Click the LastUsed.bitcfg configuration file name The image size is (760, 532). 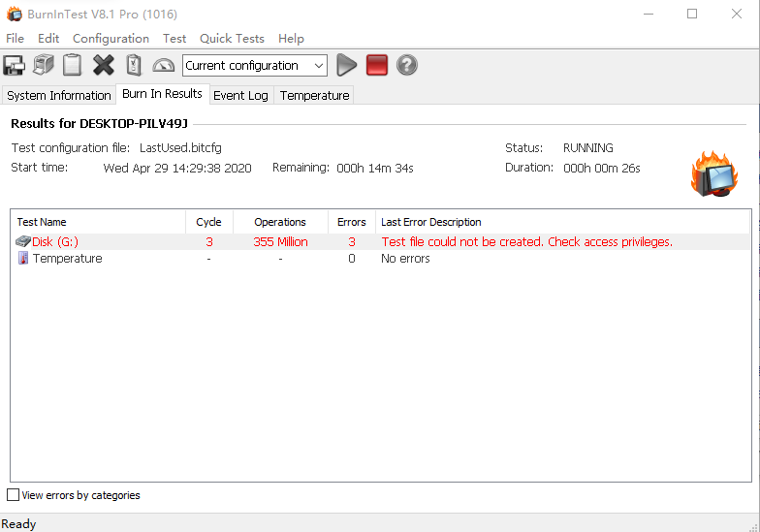(x=180, y=147)
